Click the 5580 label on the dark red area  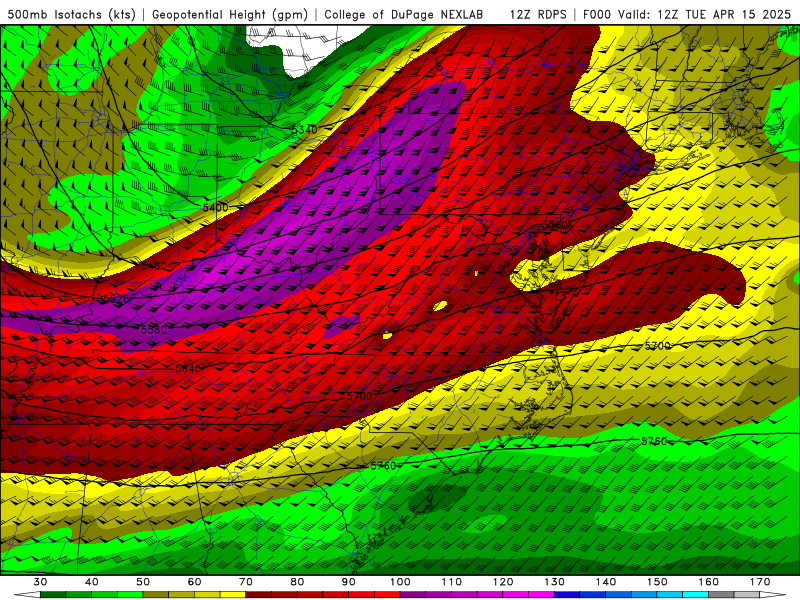555,224
